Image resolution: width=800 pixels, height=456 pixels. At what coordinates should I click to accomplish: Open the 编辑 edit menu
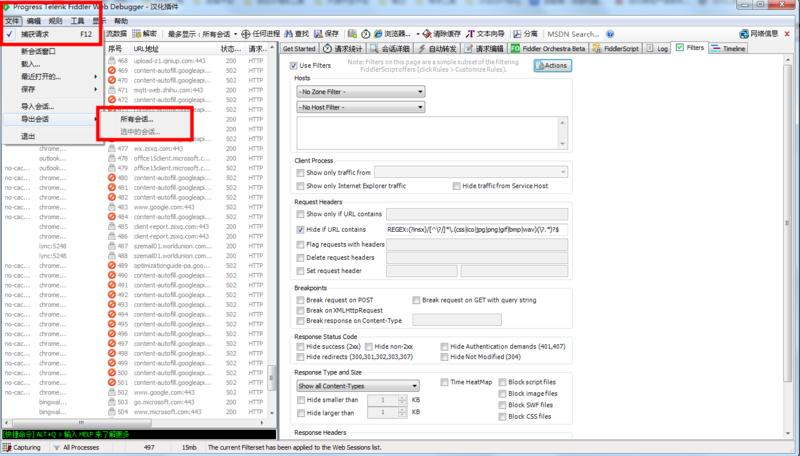[34, 21]
